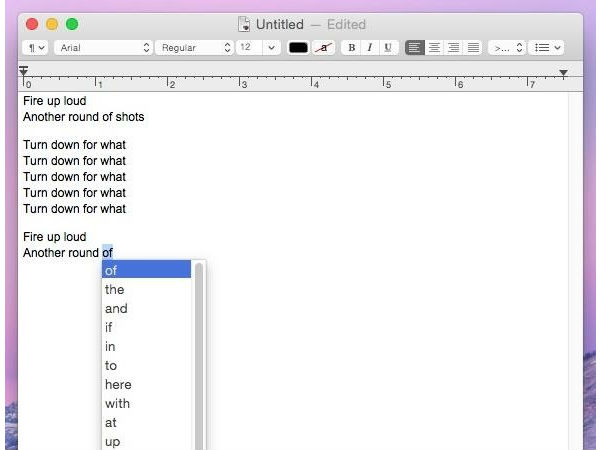
Task: Click the align left icon
Action: coord(414,47)
